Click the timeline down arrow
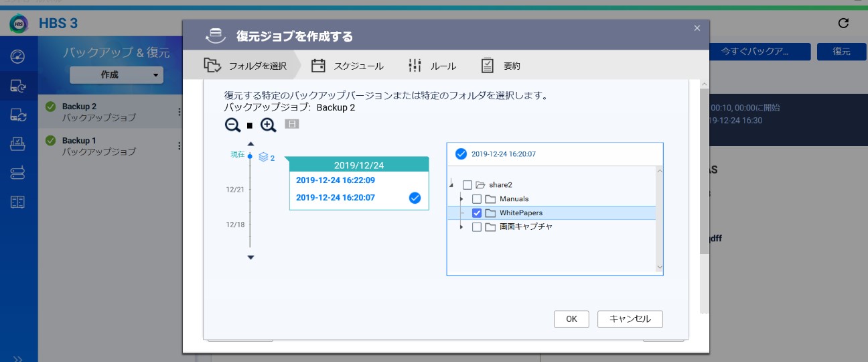The image size is (868, 362). pos(251,257)
